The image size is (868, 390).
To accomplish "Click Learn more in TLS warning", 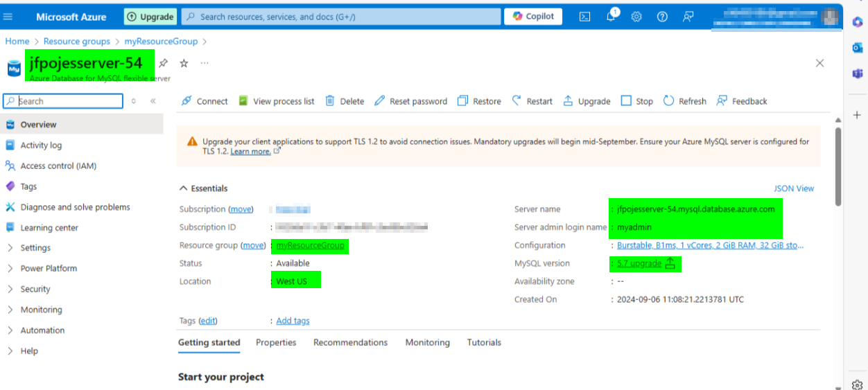I will pos(250,151).
